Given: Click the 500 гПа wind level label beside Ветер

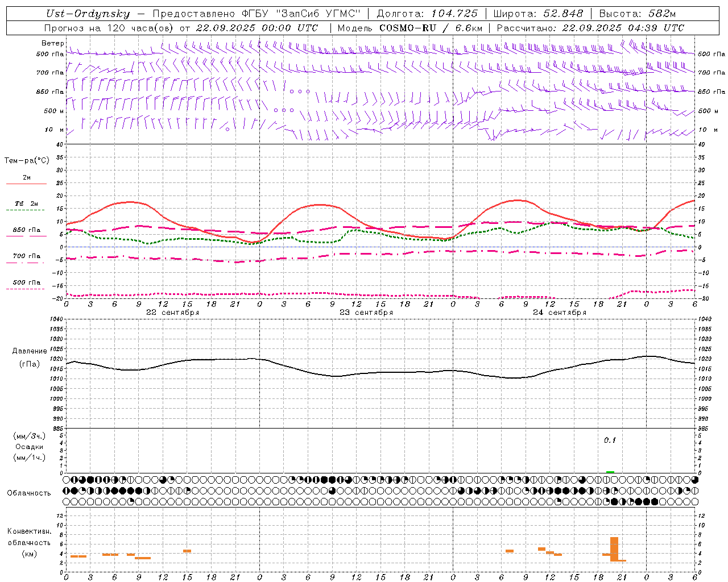Looking at the screenshot, I should click(x=50, y=55).
